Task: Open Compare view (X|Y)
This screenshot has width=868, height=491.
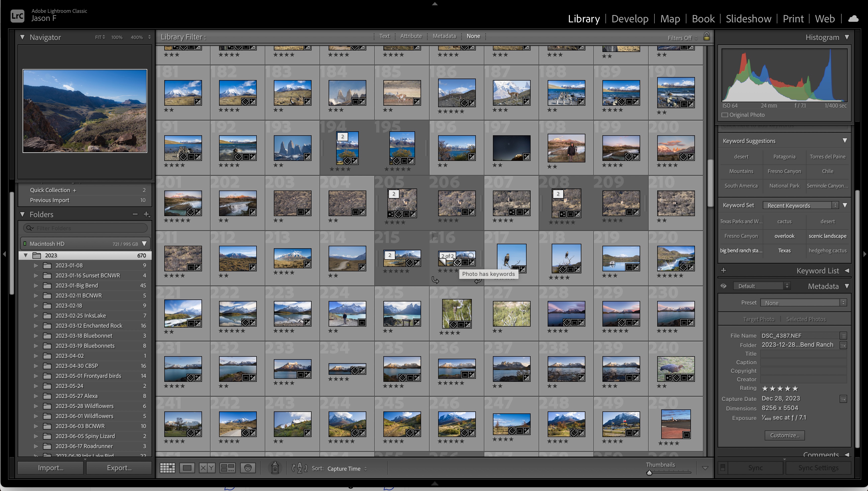Action: (207, 468)
